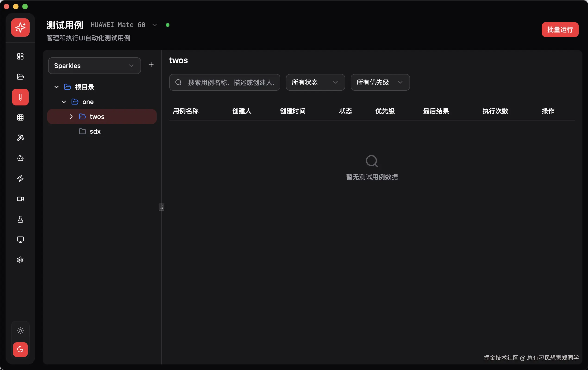Open the folder icon in sidebar
Image resolution: width=588 pixels, height=370 pixels.
point(20,77)
